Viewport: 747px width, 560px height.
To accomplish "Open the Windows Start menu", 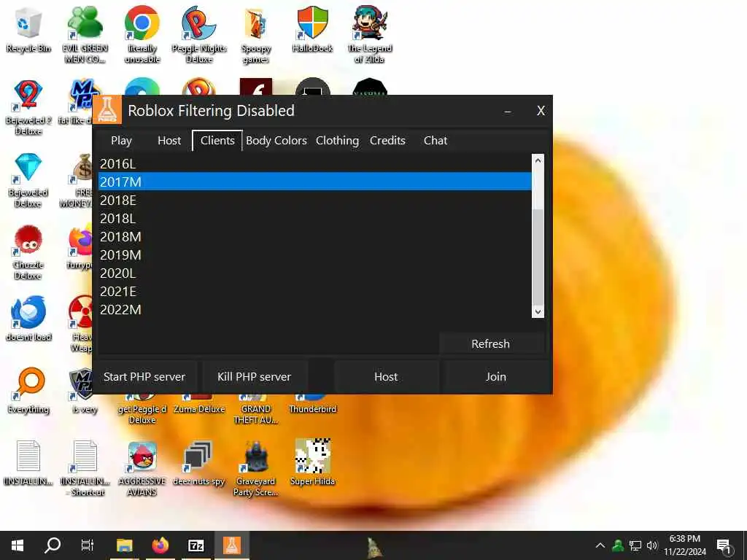I will pyautogui.click(x=18, y=545).
